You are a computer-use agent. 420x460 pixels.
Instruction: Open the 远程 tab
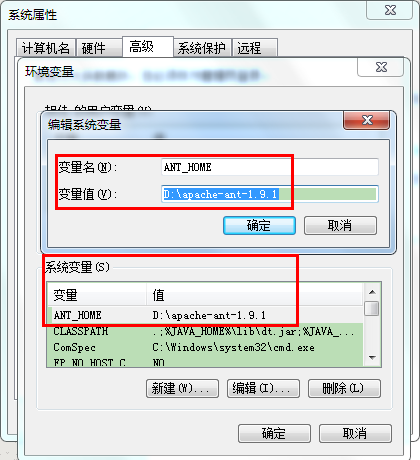tap(255, 48)
